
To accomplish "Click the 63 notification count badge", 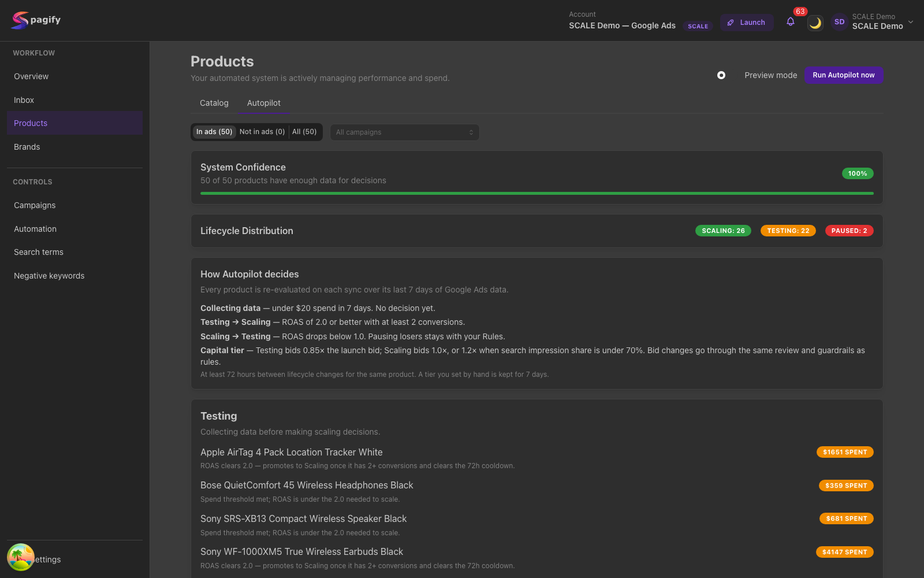I will click(800, 12).
